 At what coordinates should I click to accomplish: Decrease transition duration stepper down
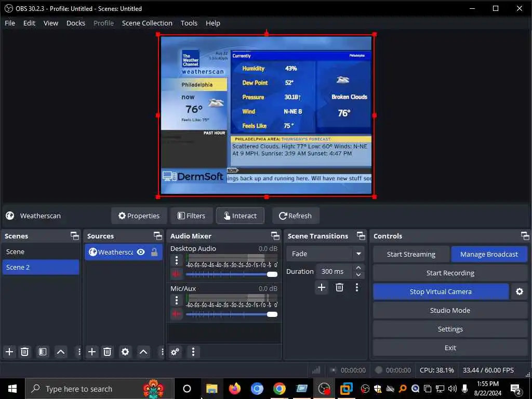pyautogui.click(x=358, y=275)
